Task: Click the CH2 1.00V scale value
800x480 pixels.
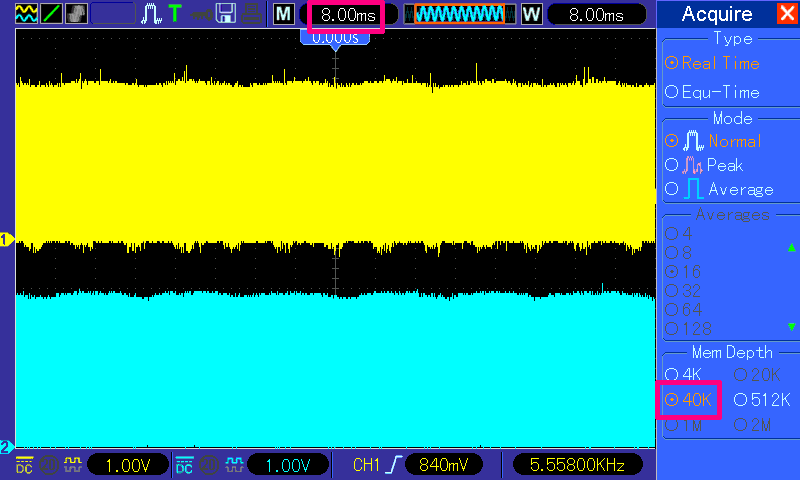Action: click(x=288, y=465)
